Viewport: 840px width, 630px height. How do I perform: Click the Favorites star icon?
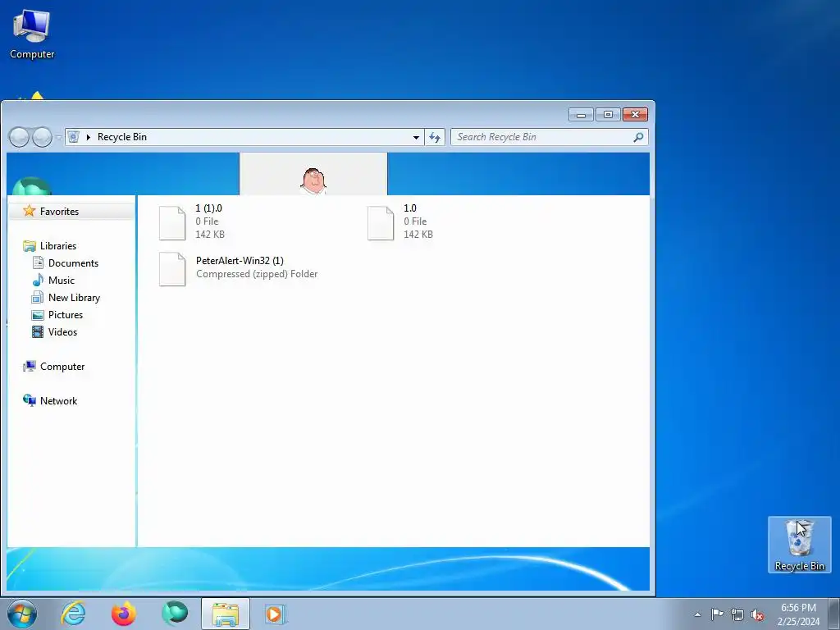tap(29, 211)
